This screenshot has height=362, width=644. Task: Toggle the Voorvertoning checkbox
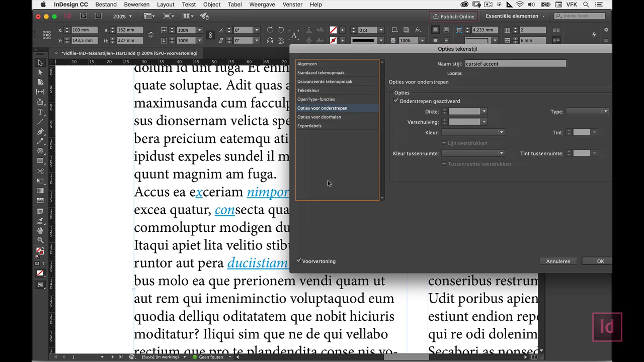pyautogui.click(x=299, y=261)
